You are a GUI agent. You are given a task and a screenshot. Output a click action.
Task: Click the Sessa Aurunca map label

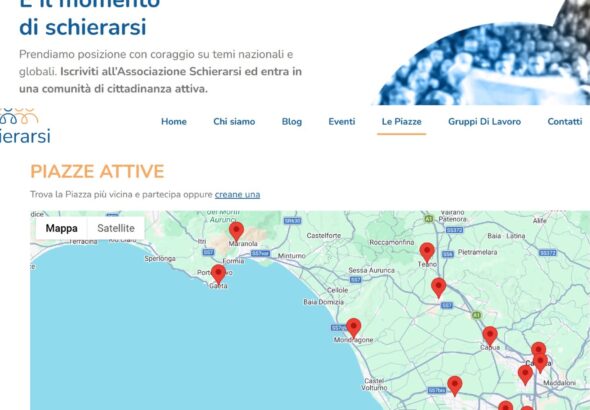coord(371,270)
